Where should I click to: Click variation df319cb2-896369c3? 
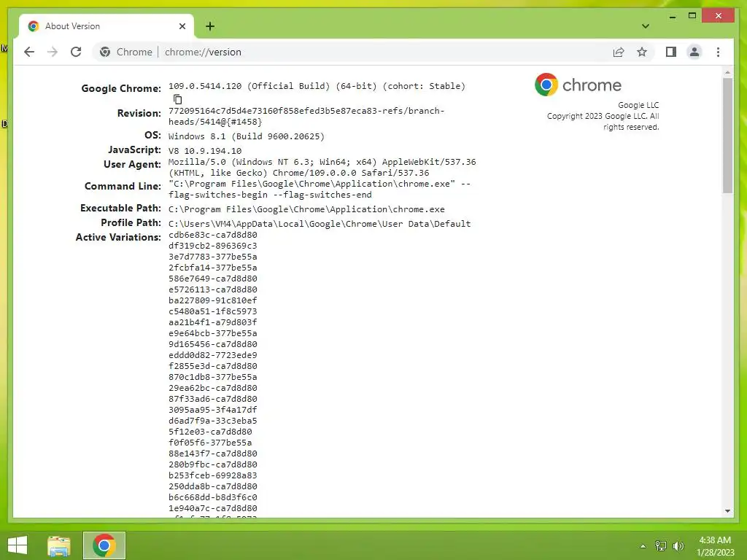pos(212,246)
